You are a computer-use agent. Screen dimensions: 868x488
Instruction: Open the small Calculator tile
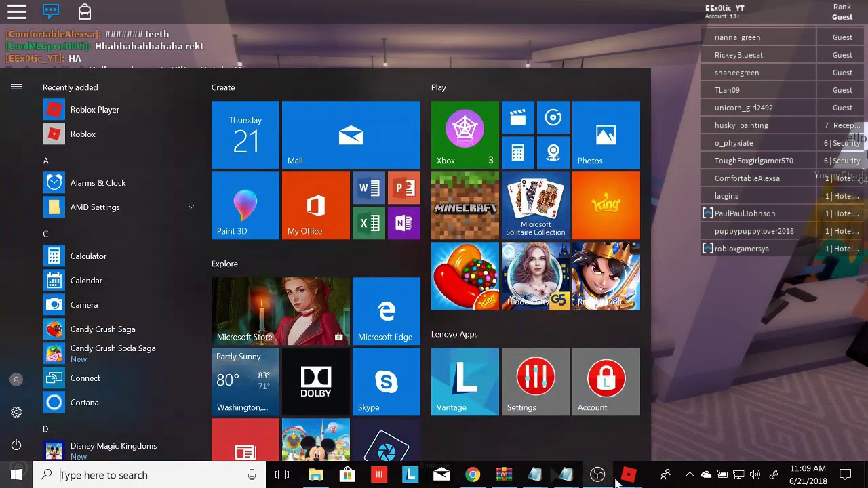[x=518, y=153]
